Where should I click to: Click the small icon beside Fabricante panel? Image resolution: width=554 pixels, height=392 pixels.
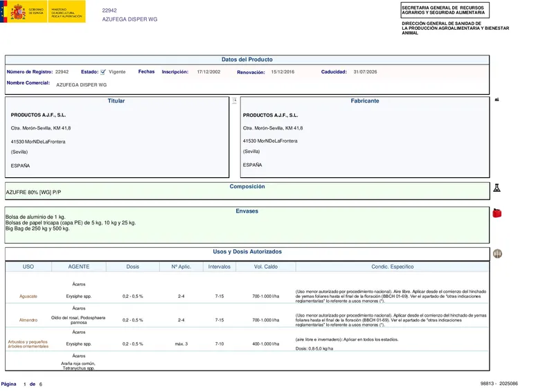pyautogui.click(x=497, y=100)
